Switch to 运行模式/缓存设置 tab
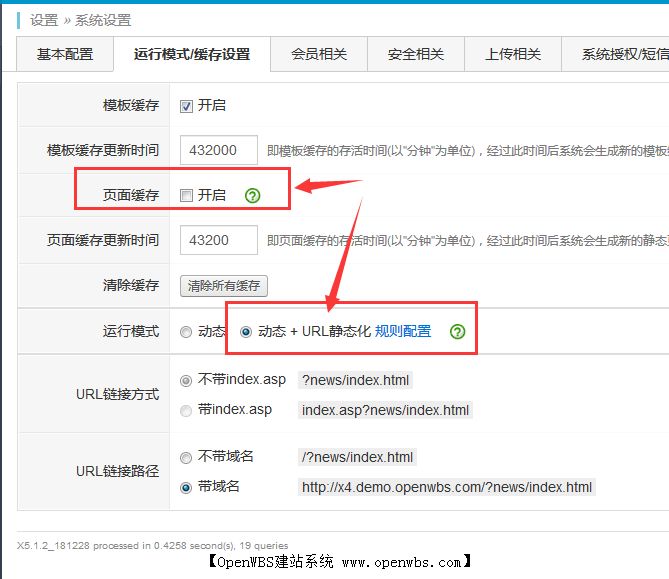The width and height of the screenshot is (669, 579). [x=192, y=55]
